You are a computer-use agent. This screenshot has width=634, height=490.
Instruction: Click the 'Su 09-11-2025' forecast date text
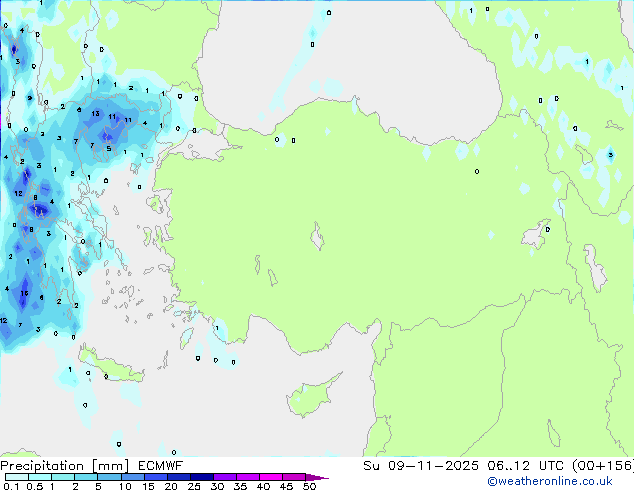421,466
